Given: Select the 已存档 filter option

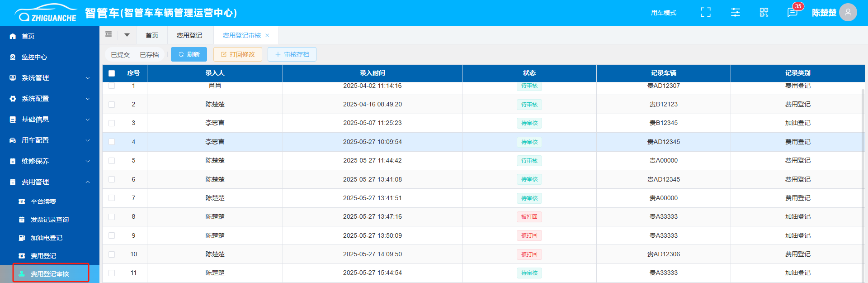Looking at the screenshot, I should pyautogui.click(x=149, y=55).
